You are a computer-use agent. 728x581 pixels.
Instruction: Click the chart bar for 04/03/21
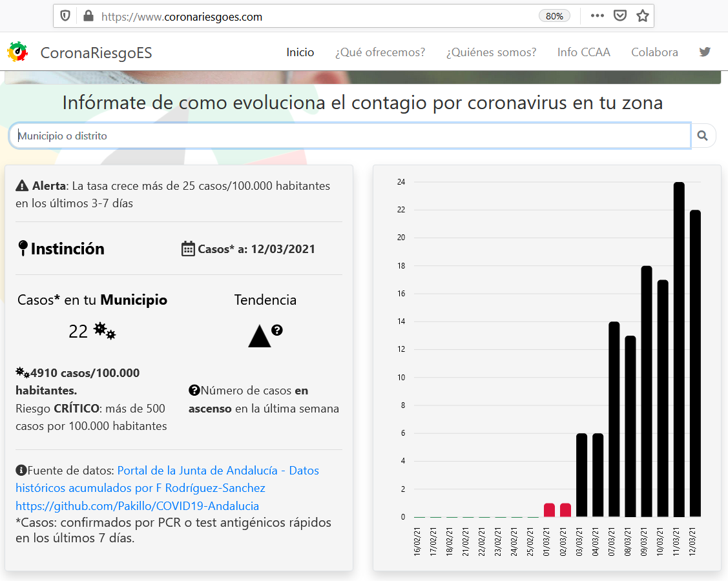pos(598,474)
